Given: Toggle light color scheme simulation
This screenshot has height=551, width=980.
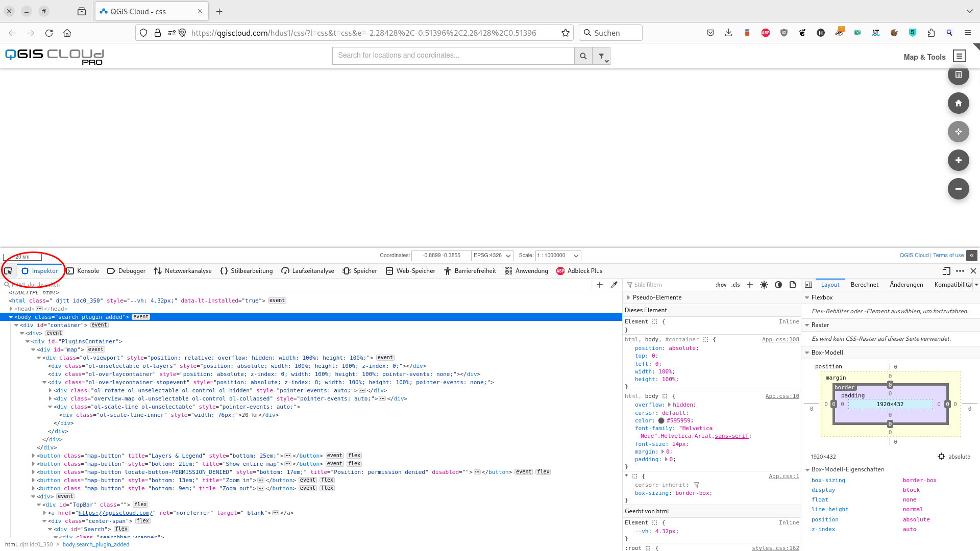Looking at the screenshot, I should [x=764, y=285].
